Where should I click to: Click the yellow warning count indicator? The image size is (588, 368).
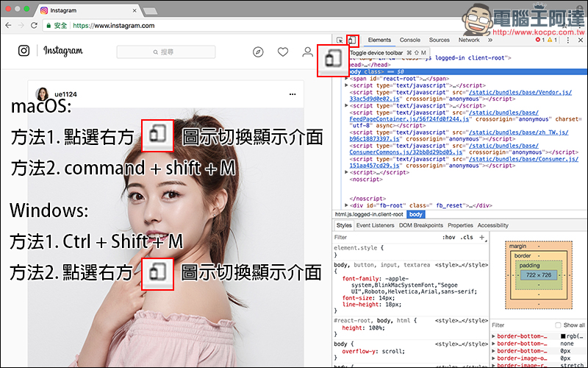(553, 40)
